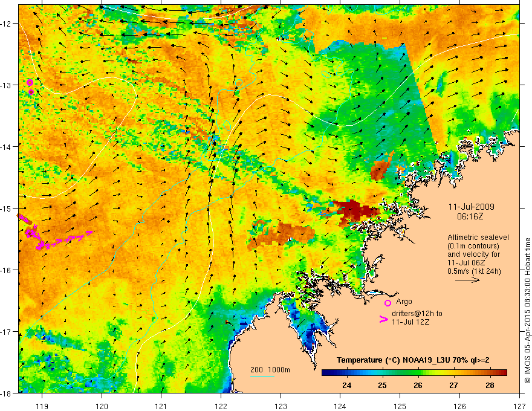
Task: Click the 'Altimetric sealevel' caption line
Action: coord(478,238)
